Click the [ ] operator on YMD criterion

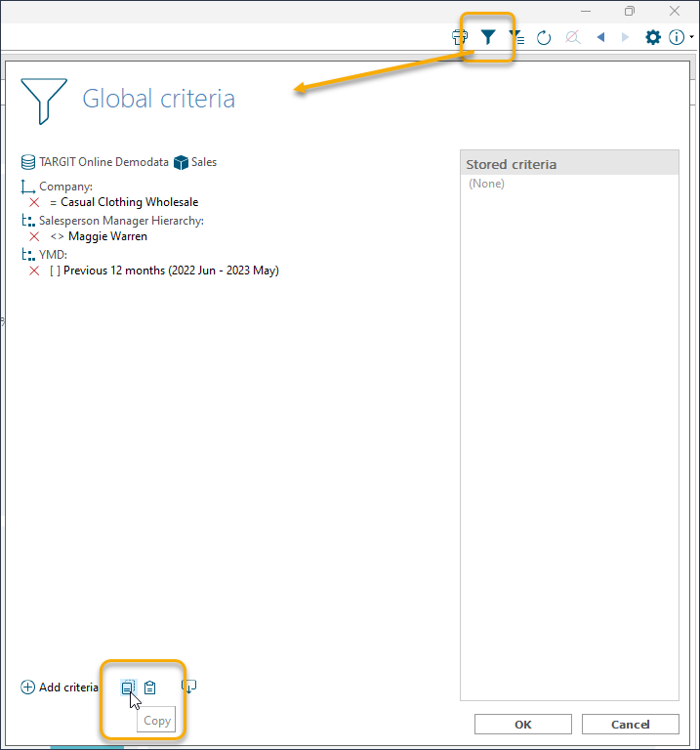(x=55, y=271)
